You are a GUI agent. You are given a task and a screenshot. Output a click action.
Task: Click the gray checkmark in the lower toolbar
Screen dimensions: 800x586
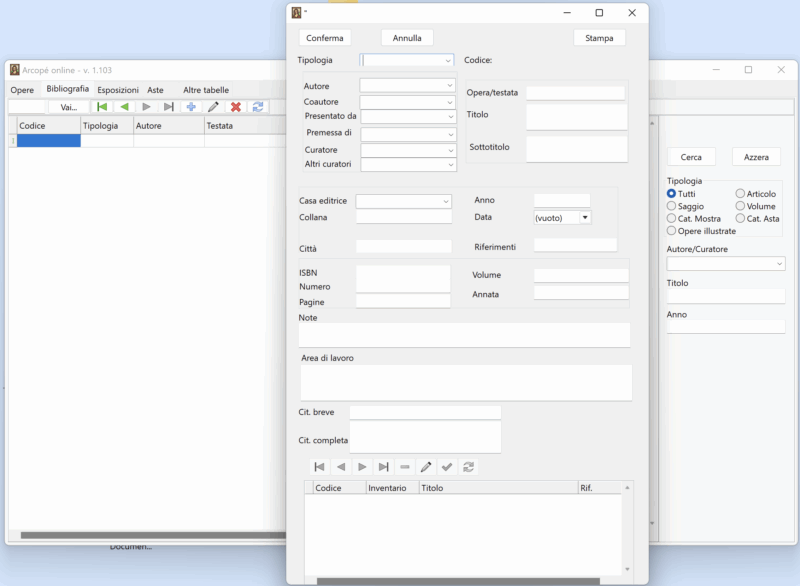point(447,467)
